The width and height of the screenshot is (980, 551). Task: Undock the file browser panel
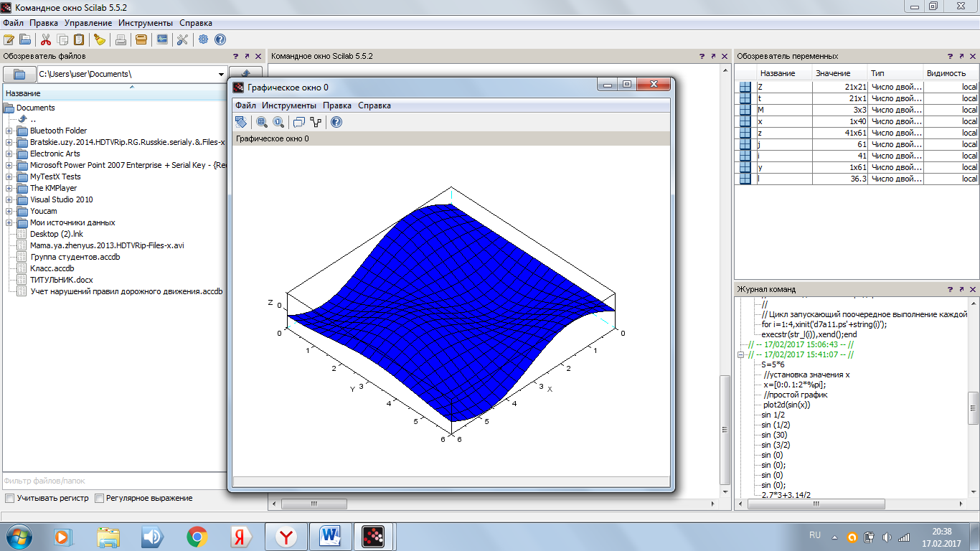(x=247, y=56)
